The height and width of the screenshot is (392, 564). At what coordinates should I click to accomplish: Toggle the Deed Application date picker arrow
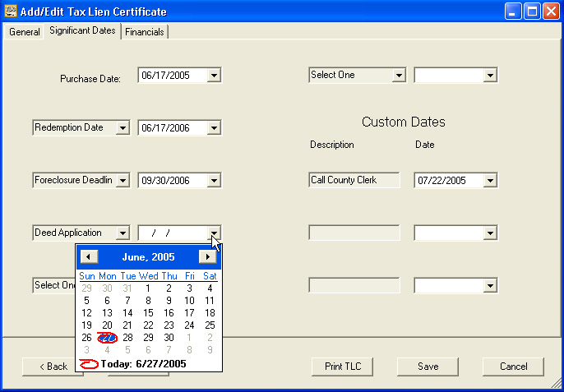(x=214, y=233)
